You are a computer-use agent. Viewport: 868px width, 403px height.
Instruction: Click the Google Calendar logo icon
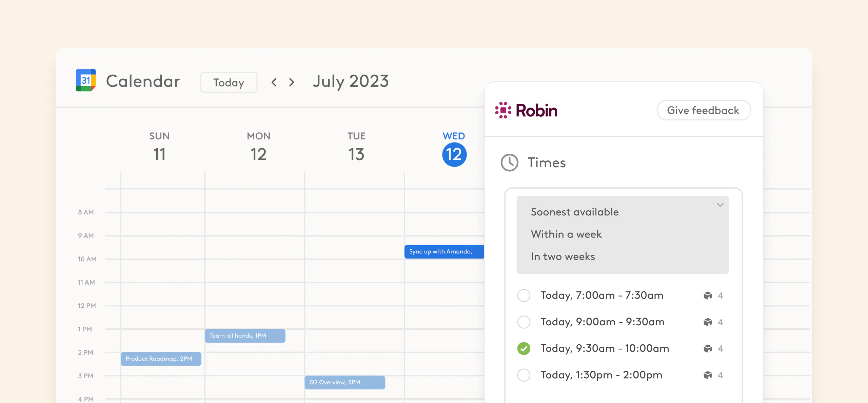click(x=86, y=80)
